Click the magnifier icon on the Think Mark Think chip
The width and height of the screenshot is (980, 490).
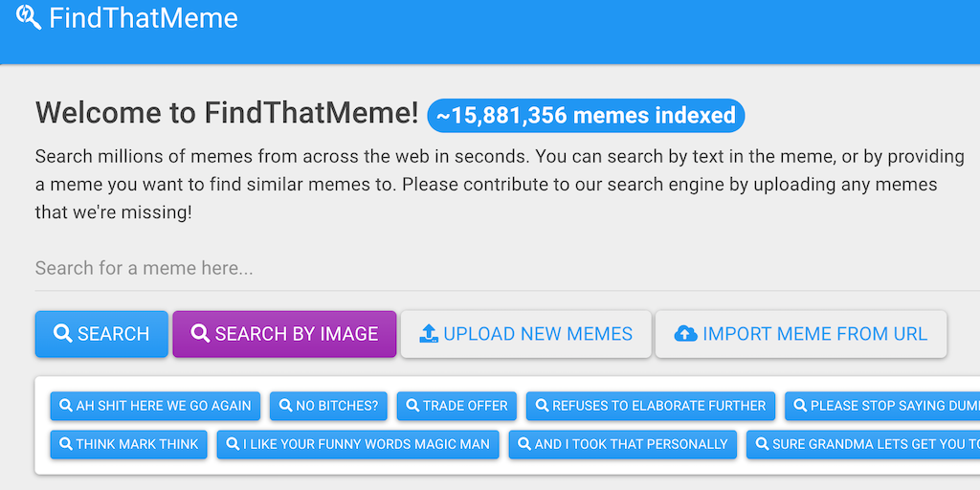click(x=66, y=444)
